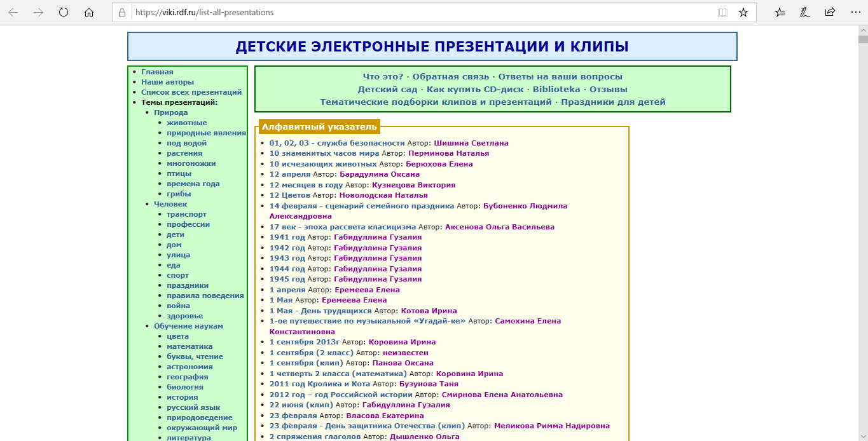This screenshot has height=441, width=868.
Task: Open browser Settings and more menu
Action: (x=855, y=12)
